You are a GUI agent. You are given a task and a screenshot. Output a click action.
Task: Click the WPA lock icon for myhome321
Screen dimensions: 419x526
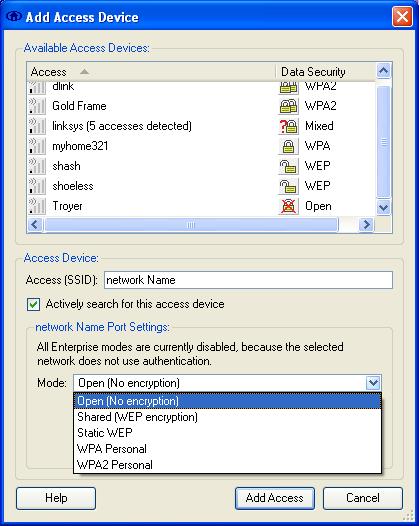pos(288,146)
